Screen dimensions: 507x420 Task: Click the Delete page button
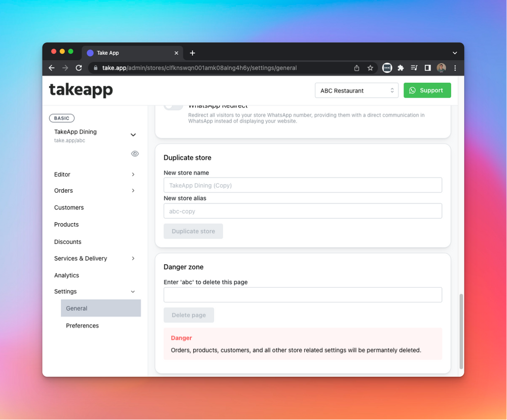tap(189, 315)
